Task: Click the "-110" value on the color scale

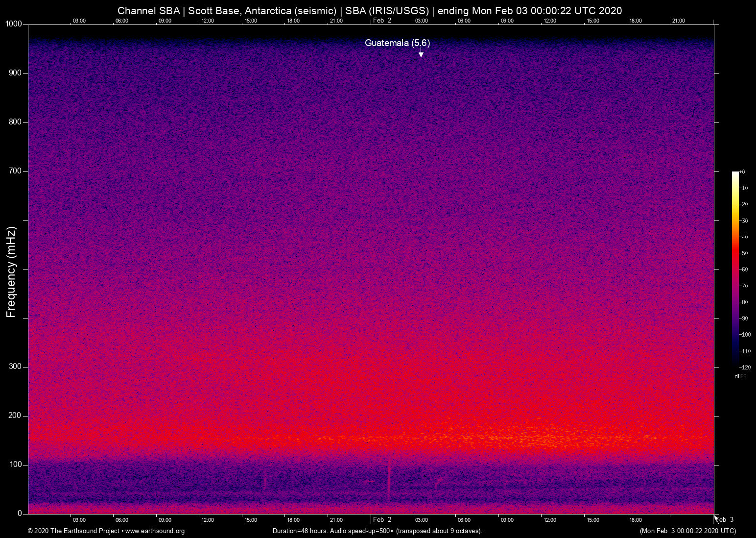Action: pyautogui.click(x=745, y=351)
